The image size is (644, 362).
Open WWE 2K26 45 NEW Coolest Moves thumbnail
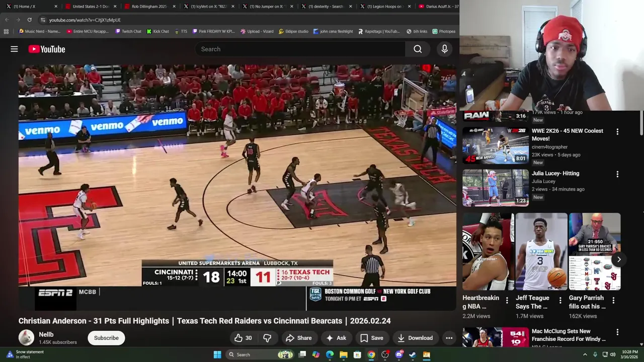[x=496, y=145]
